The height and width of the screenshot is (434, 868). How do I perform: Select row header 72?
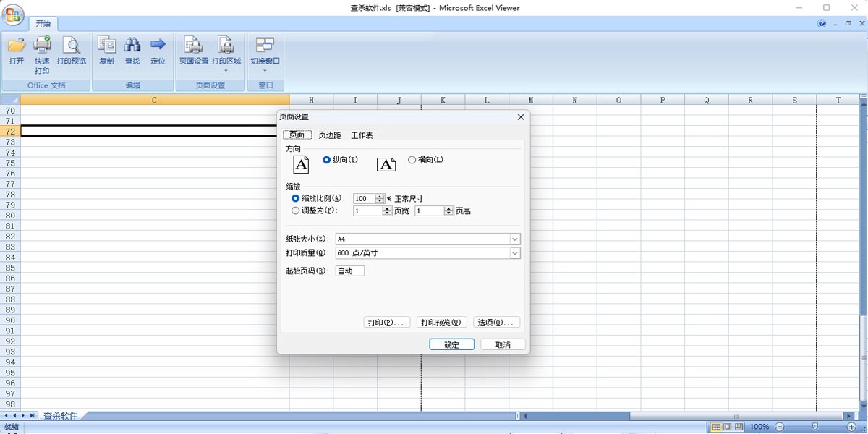(10, 132)
